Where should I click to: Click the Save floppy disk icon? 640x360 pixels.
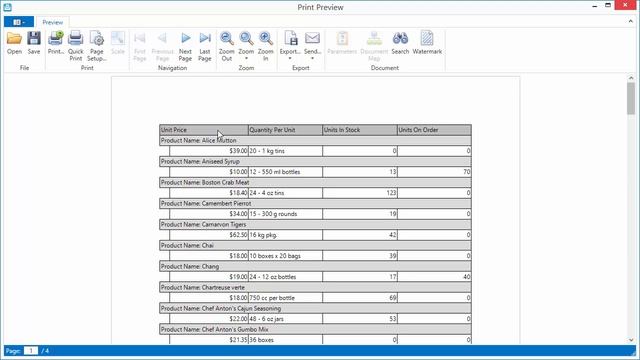34,38
